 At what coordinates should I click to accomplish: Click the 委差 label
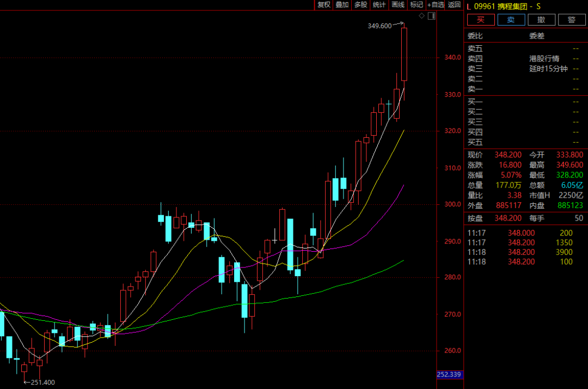coord(537,36)
